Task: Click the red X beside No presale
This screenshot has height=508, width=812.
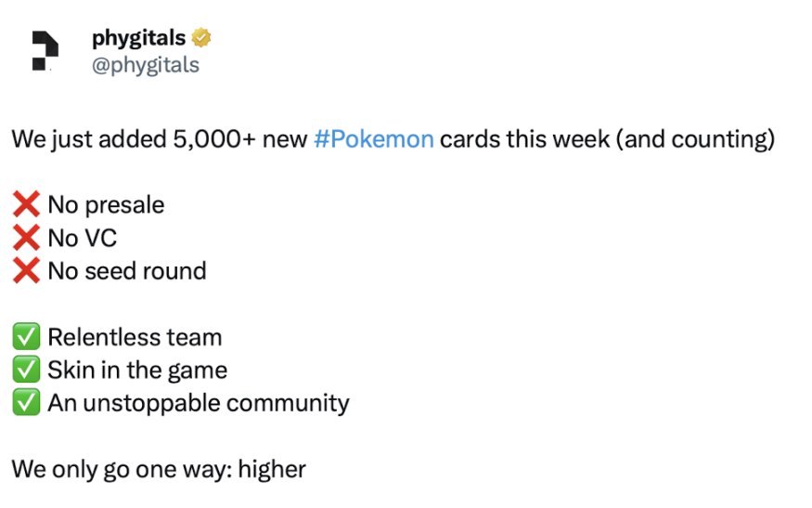Action: (x=26, y=204)
